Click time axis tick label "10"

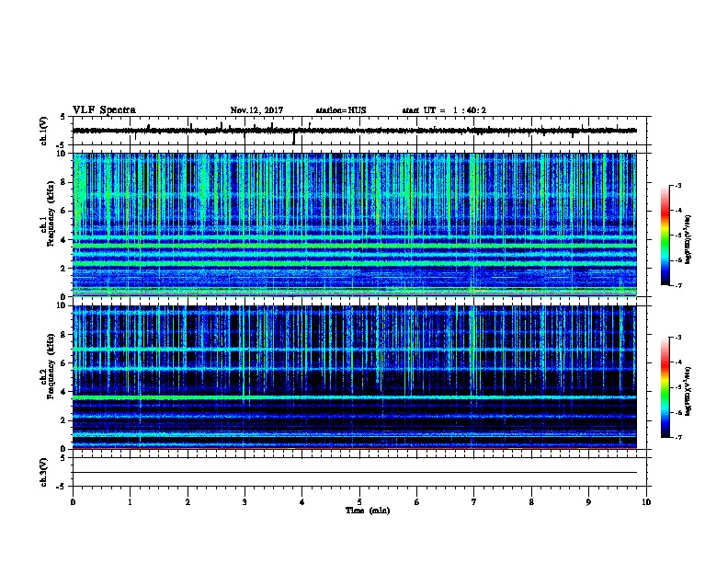(x=646, y=502)
